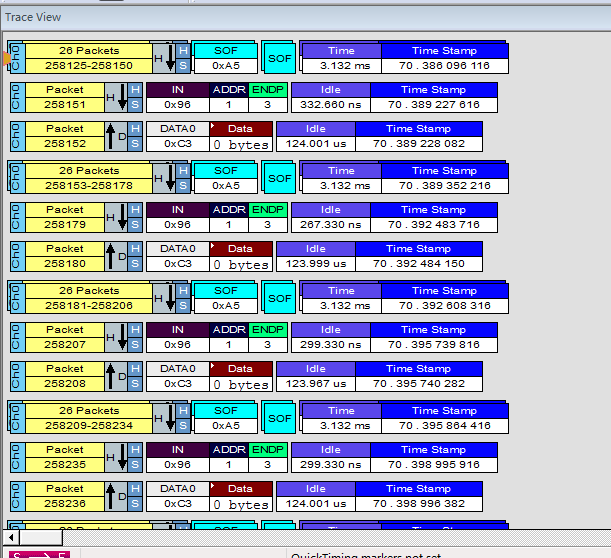Click the upstream arrow icon on packet 258236
The image size is (611, 558).
(115, 497)
